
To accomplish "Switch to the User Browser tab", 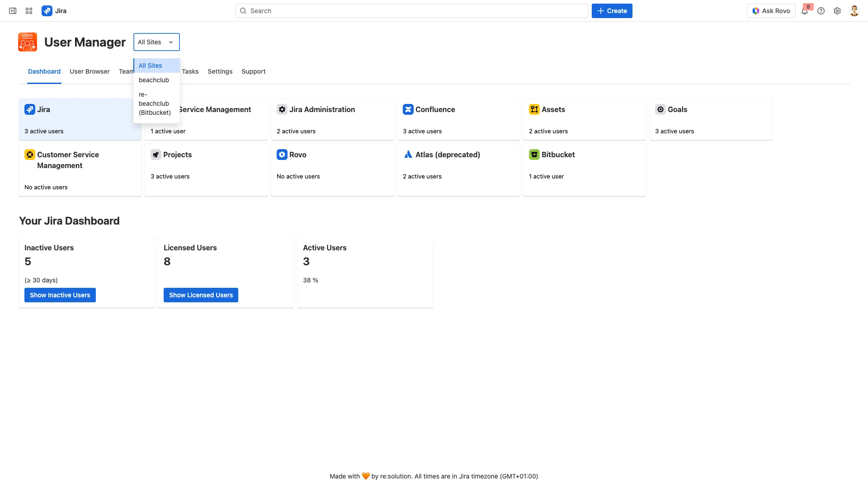I will coord(90,71).
